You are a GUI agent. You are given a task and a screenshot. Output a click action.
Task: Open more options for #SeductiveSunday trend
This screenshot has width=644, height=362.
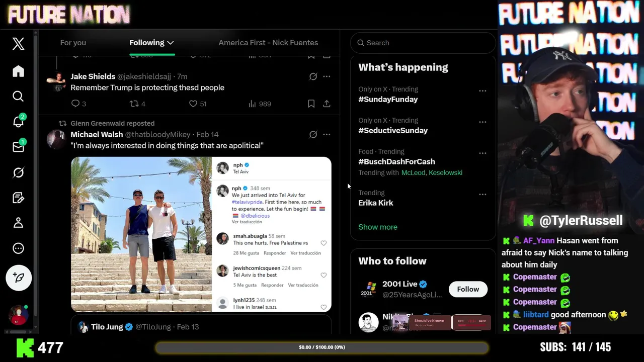coord(482,122)
